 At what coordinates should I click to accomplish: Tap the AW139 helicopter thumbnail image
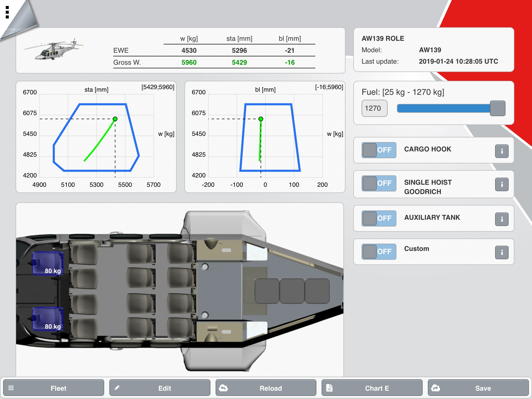click(x=54, y=49)
